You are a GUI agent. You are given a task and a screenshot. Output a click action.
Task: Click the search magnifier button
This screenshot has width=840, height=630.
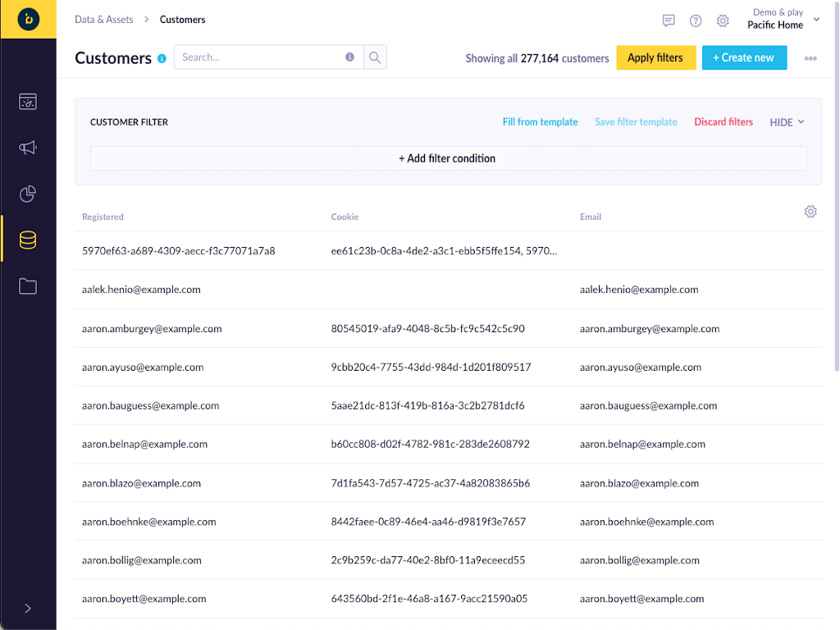pos(375,57)
